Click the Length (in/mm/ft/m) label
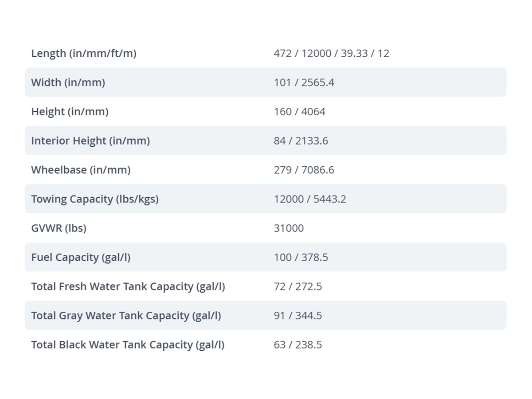Screen dimensions: 532x399 click(x=84, y=54)
